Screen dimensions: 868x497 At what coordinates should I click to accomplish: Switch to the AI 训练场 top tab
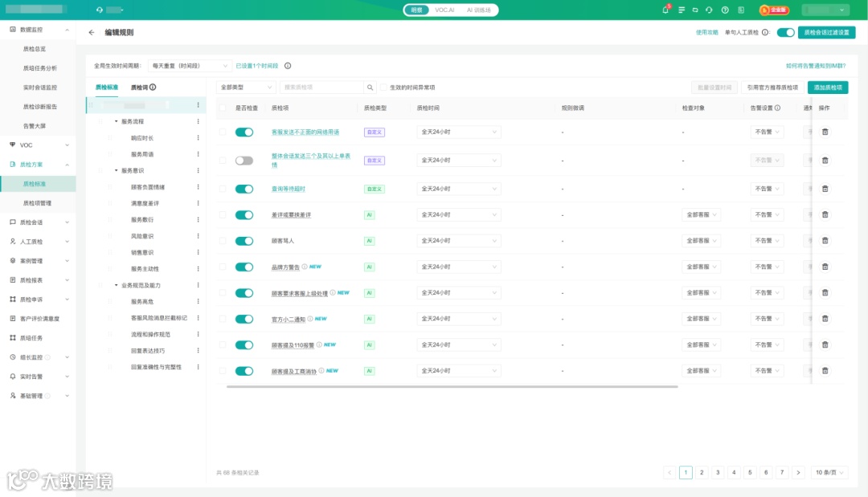pos(478,10)
